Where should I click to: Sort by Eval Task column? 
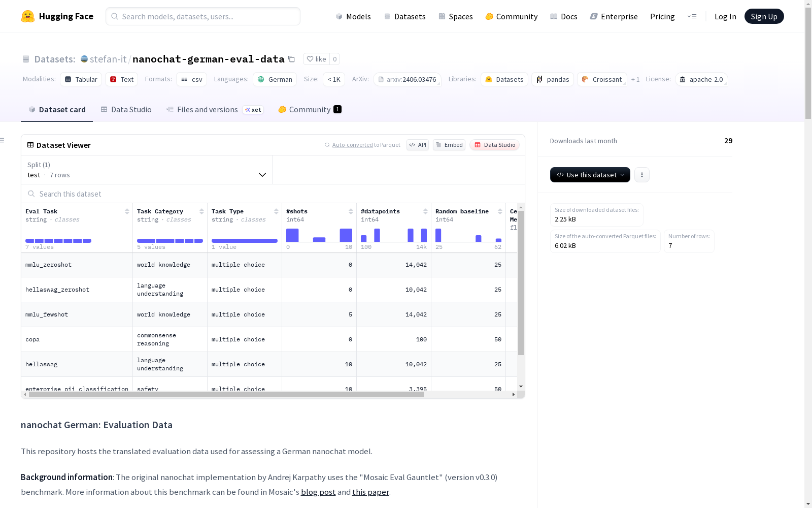tap(127, 211)
